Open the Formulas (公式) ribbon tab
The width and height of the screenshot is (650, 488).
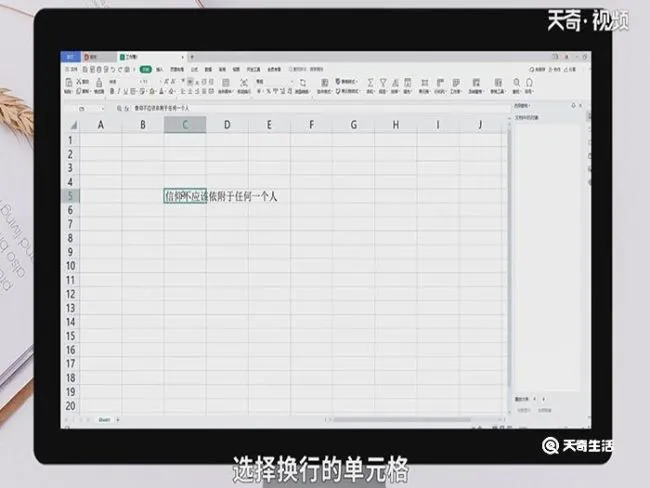[194, 69]
